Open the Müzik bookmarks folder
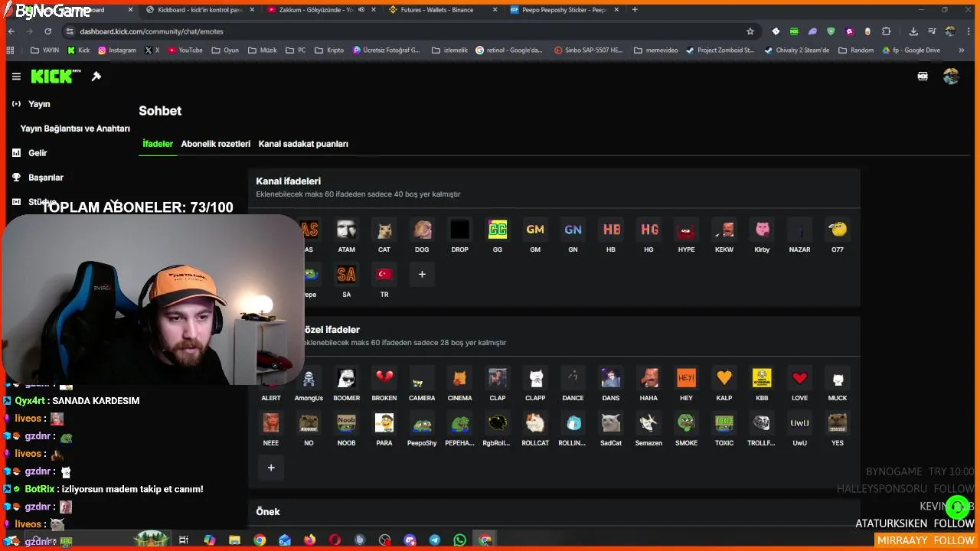Screen dimensions: 980x551 pos(263,51)
